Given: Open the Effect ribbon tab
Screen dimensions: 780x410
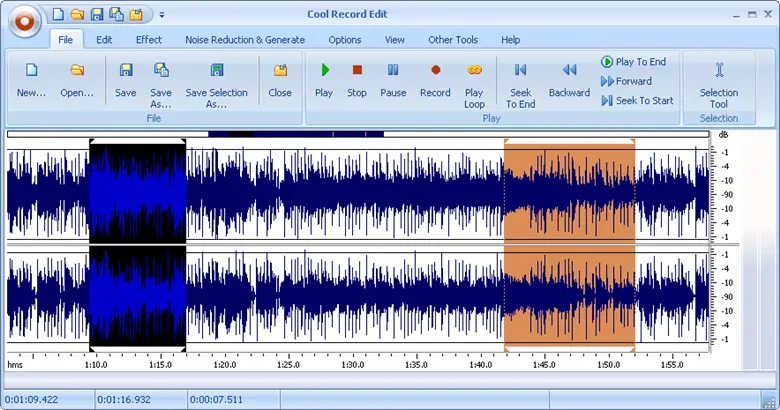Looking at the screenshot, I should click(149, 40).
